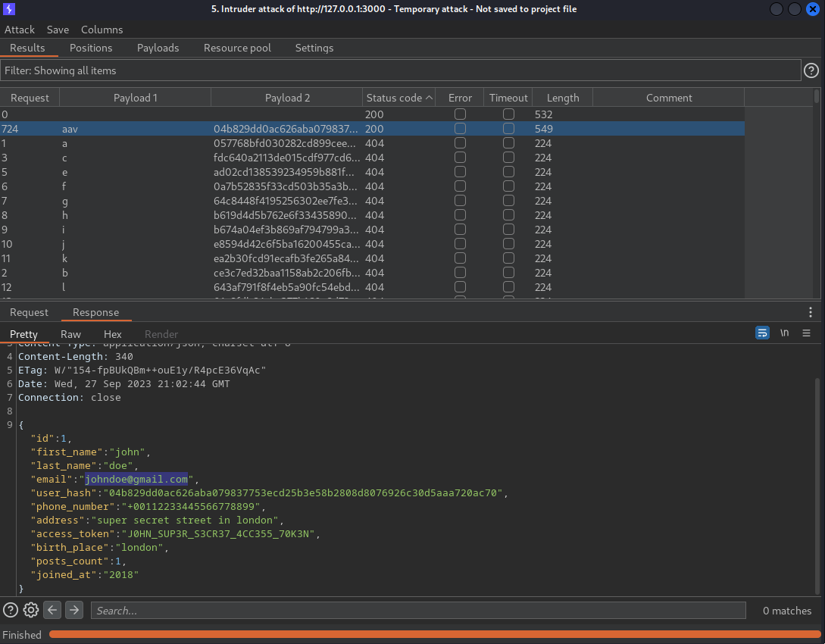Toggle the Error checkbox for request 724
Image resolution: width=825 pixels, height=644 pixels.
coord(460,129)
